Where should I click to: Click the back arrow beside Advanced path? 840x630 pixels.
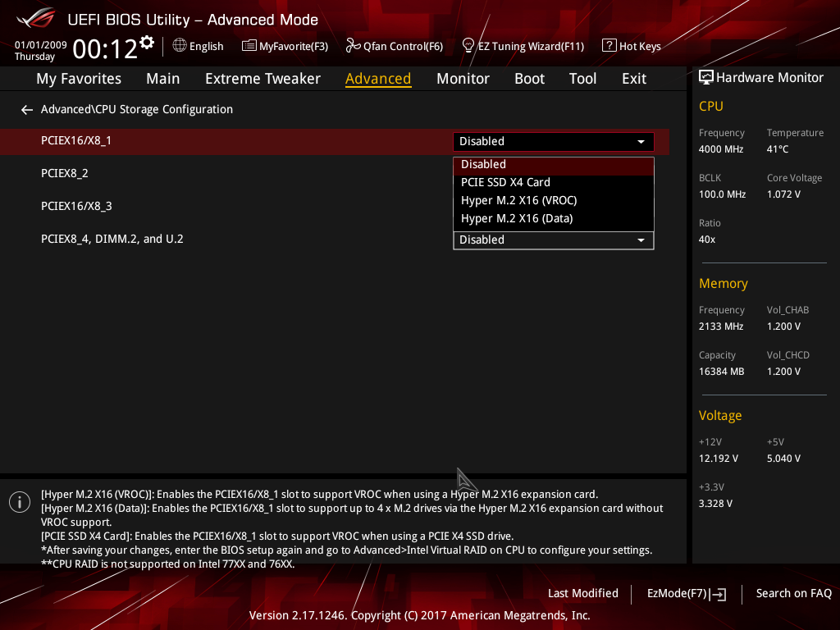[27, 110]
